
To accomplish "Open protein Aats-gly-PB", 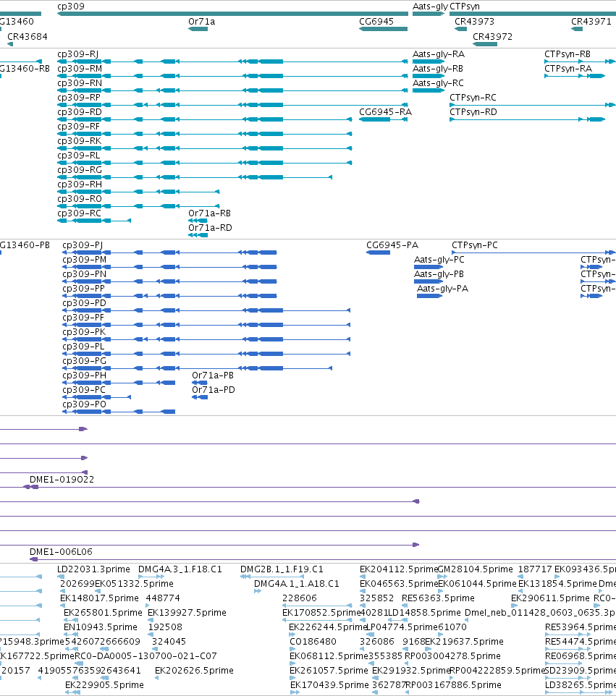I will tap(439, 274).
